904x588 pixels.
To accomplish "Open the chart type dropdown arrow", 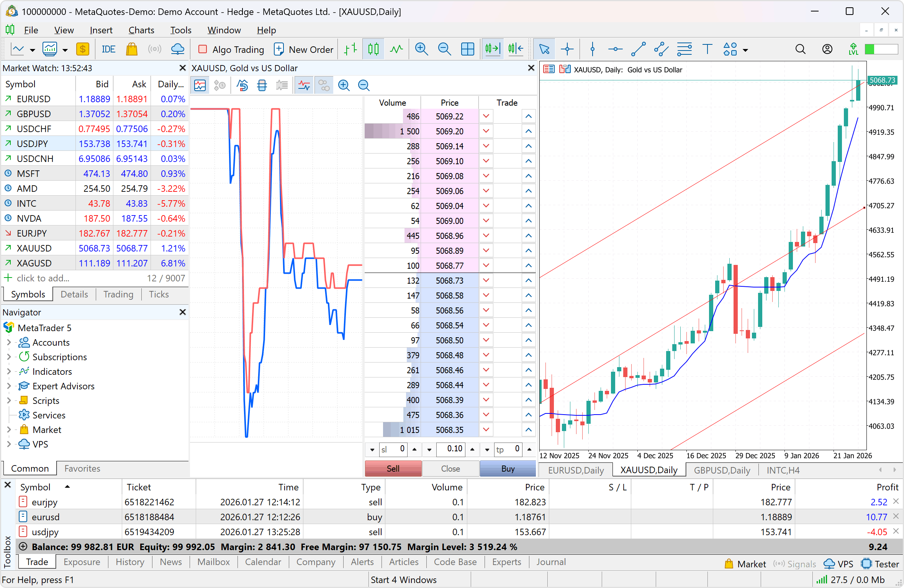I will (32, 50).
